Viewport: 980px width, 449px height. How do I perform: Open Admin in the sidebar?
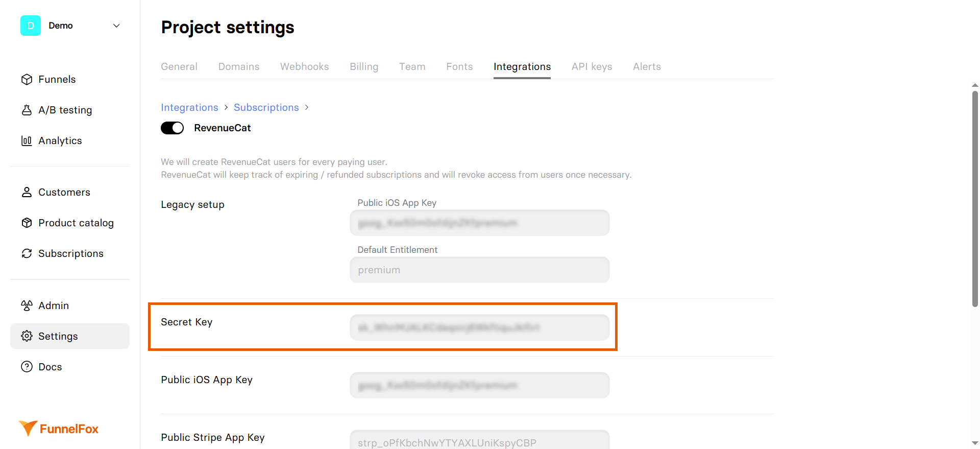pos(70,305)
